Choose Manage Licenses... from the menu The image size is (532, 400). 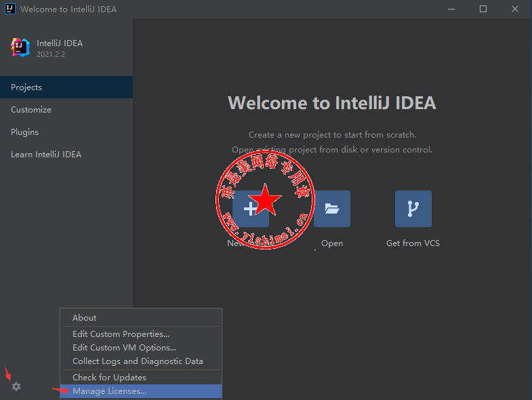click(x=141, y=391)
